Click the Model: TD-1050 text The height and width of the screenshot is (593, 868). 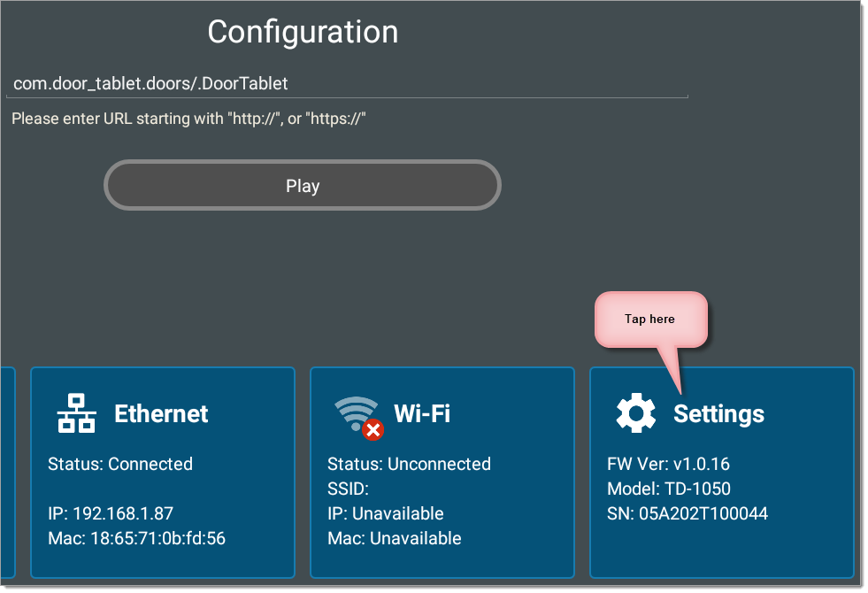(669, 489)
